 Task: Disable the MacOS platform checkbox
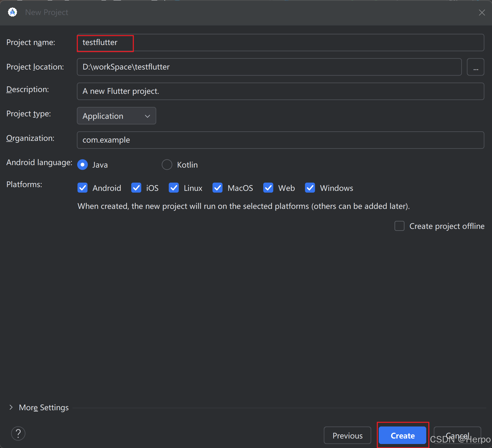[x=217, y=188]
